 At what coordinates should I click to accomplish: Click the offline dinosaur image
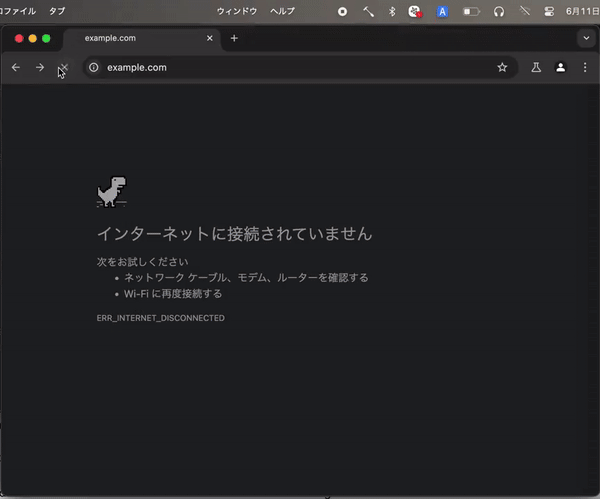(x=112, y=192)
